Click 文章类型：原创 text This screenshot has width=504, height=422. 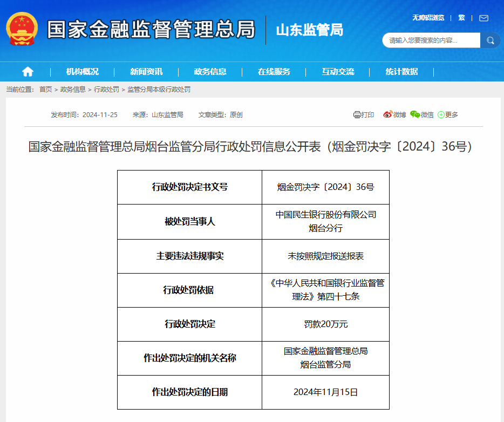tap(220, 115)
